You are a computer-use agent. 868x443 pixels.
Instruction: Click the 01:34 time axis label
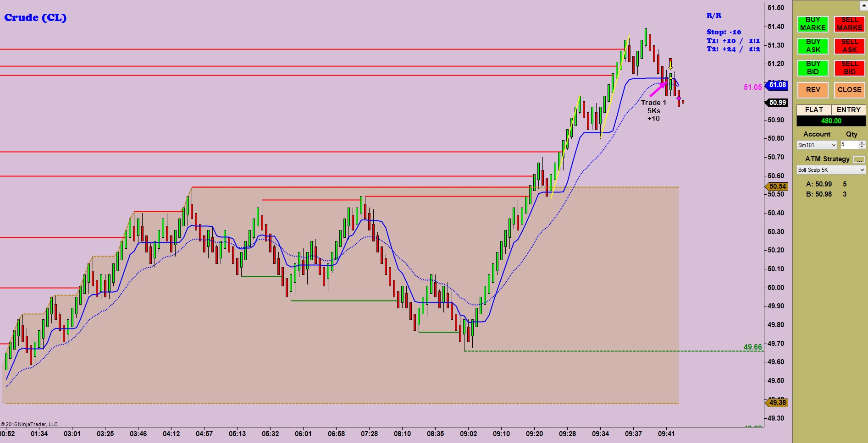pos(39,434)
